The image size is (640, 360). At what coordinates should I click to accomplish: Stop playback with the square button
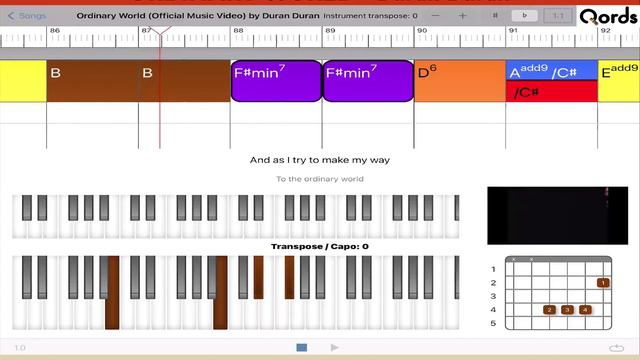pos(302,347)
